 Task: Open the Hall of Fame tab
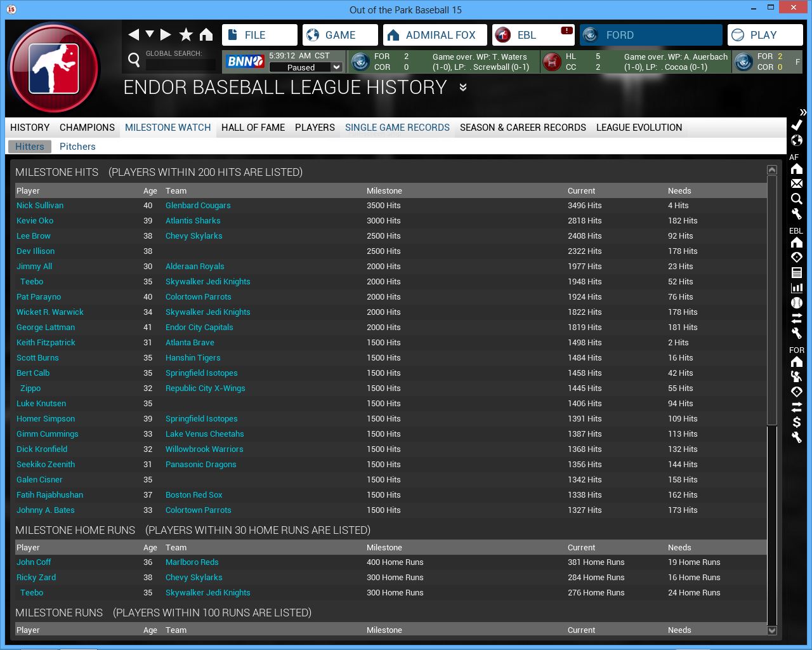(253, 128)
